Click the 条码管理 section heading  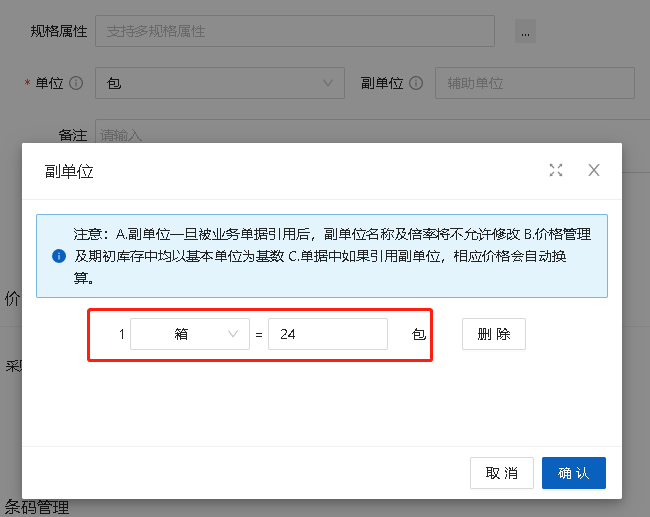click(x=37, y=507)
